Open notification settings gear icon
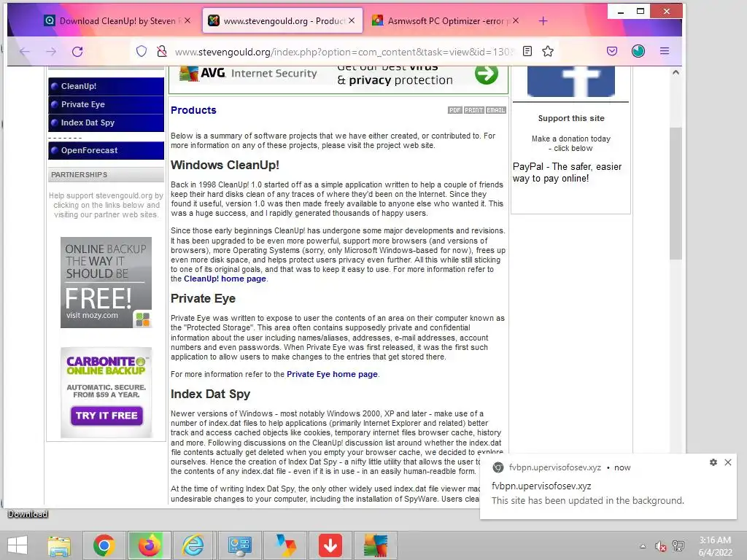Screen dimensions: 747x560 coord(713,462)
